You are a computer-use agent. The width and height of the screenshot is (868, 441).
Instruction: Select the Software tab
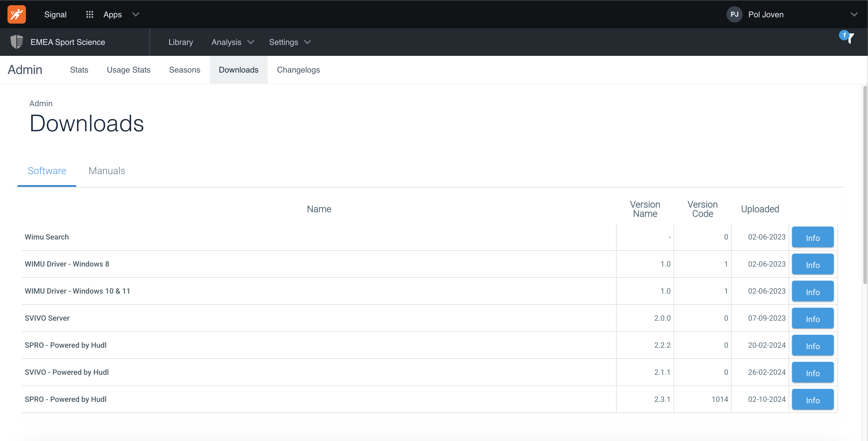47,171
